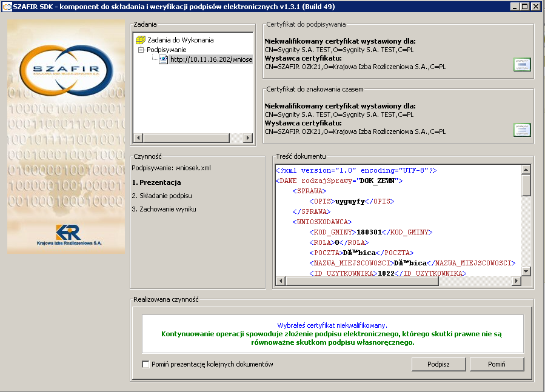The image size is (545, 392).
Task: Collapse the Podpisywanie tree node
Action: [x=141, y=50]
